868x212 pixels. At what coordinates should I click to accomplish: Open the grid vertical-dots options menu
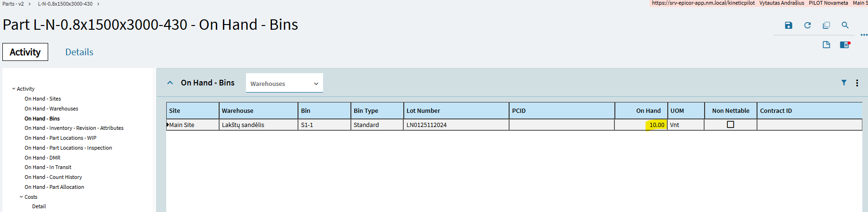pos(857,83)
